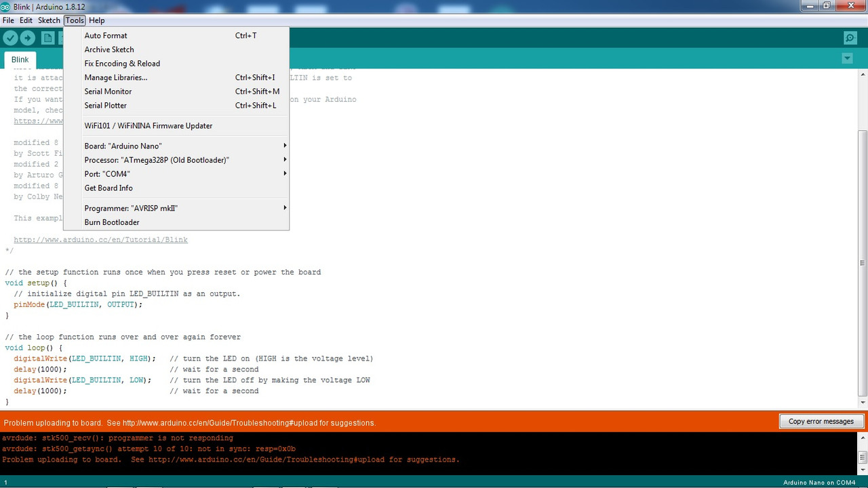
Task: Expand the Port: "COM4" submenu
Action: (176, 174)
